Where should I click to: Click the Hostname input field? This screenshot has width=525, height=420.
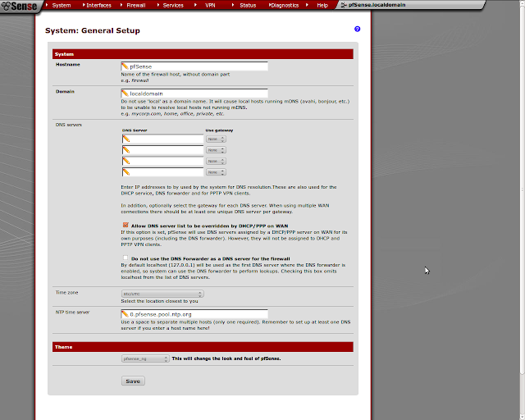194,66
